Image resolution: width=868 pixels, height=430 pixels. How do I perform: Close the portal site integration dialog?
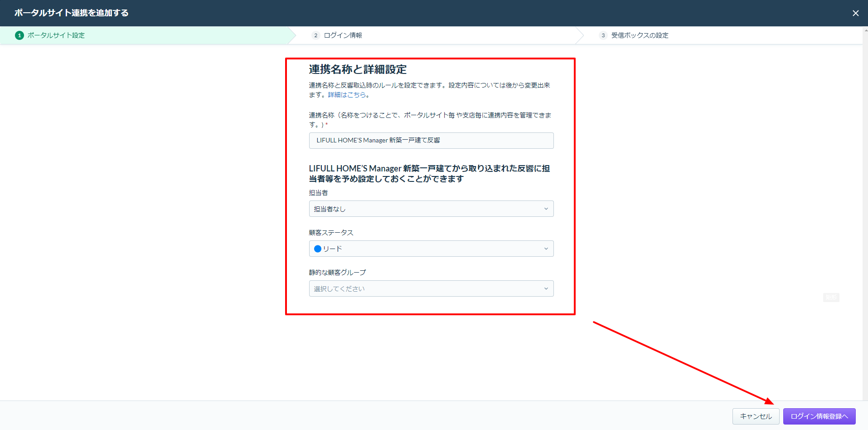(855, 13)
